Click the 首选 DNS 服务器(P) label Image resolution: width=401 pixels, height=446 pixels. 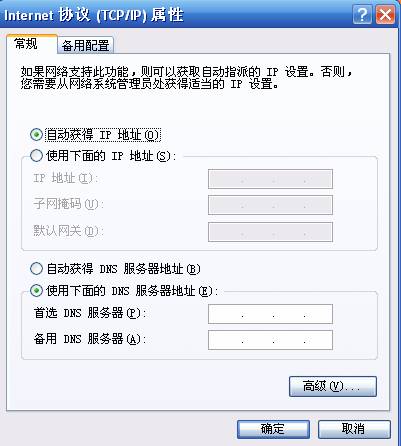(90, 313)
